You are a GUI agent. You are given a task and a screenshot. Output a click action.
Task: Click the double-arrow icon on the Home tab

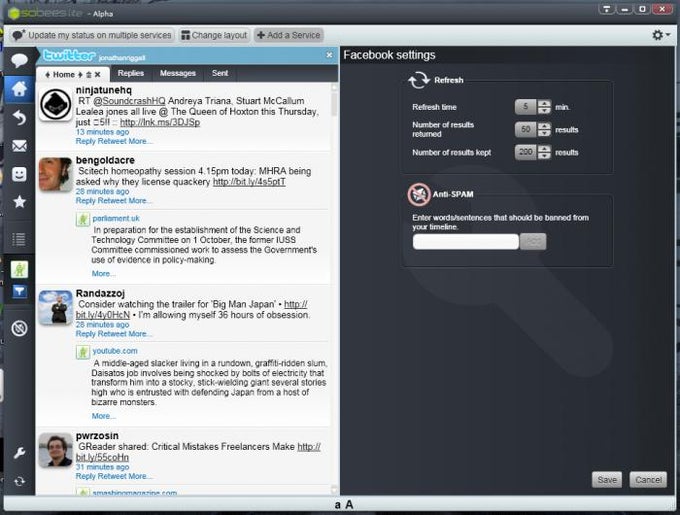[88, 75]
